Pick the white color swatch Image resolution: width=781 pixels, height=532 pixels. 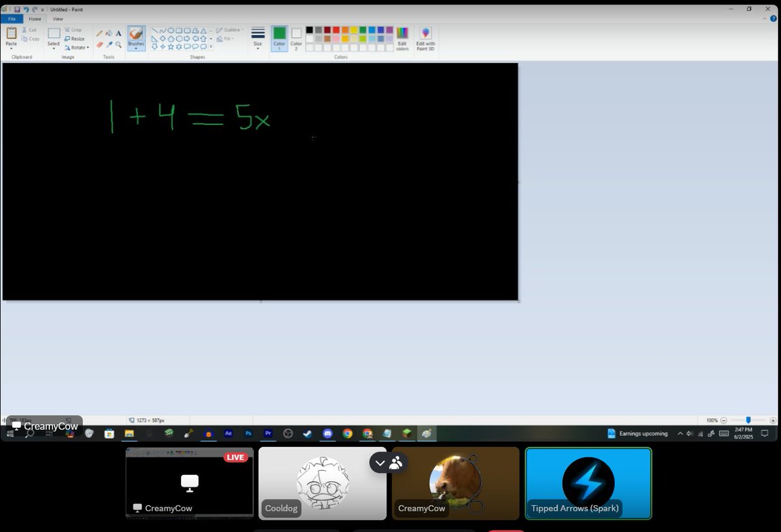[310, 38]
